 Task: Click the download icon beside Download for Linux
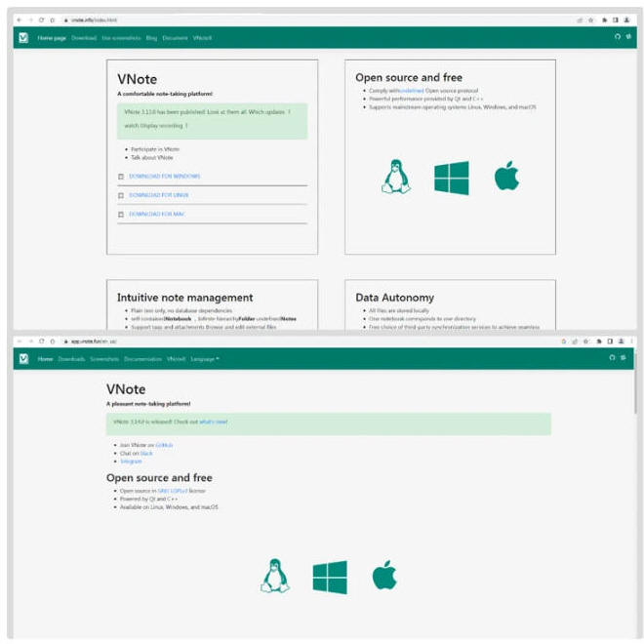121,195
